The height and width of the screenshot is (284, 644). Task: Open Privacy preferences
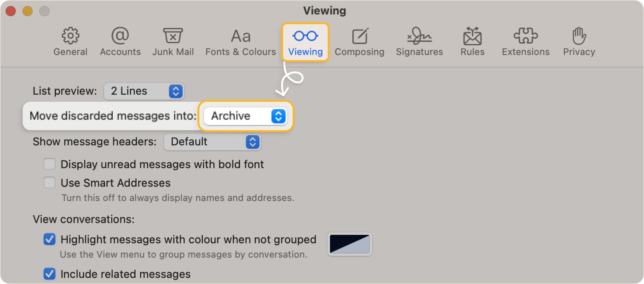click(x=579, y=40)
